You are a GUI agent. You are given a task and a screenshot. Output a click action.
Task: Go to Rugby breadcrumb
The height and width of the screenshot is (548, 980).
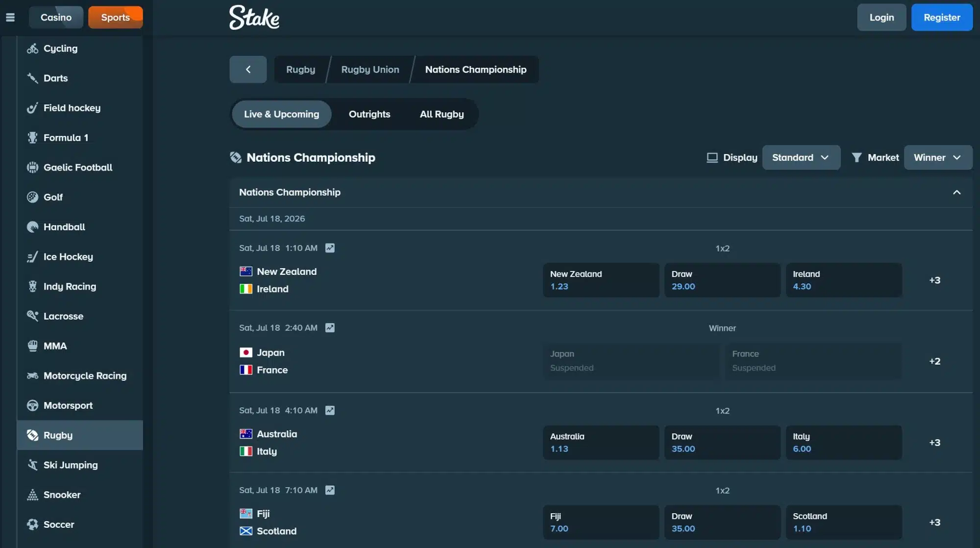coord(300,70)
